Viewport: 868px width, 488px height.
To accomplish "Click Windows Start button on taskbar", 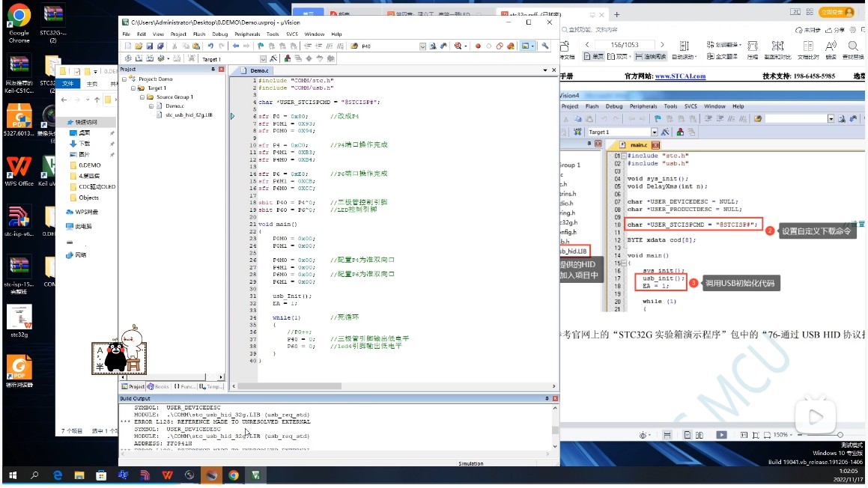I will pos(13,475).
